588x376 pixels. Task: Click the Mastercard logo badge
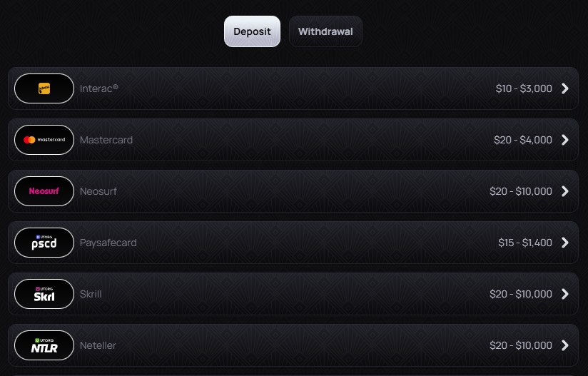click(44, 140)
